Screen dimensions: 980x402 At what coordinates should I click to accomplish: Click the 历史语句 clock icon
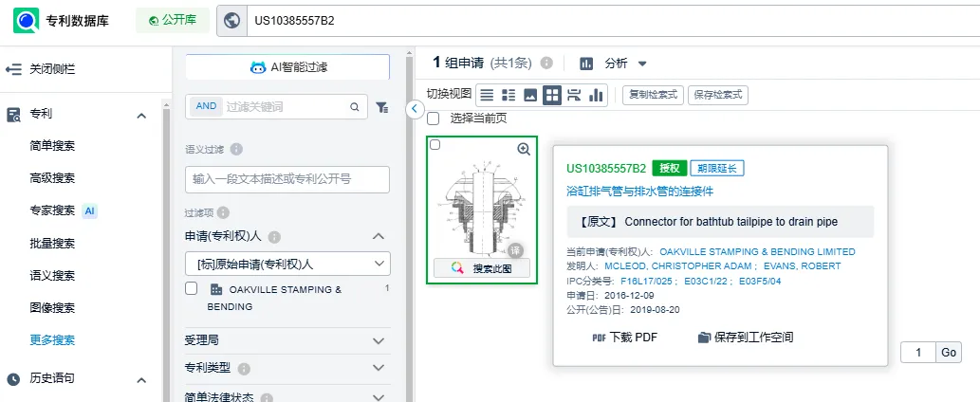[x=13, y=379]
